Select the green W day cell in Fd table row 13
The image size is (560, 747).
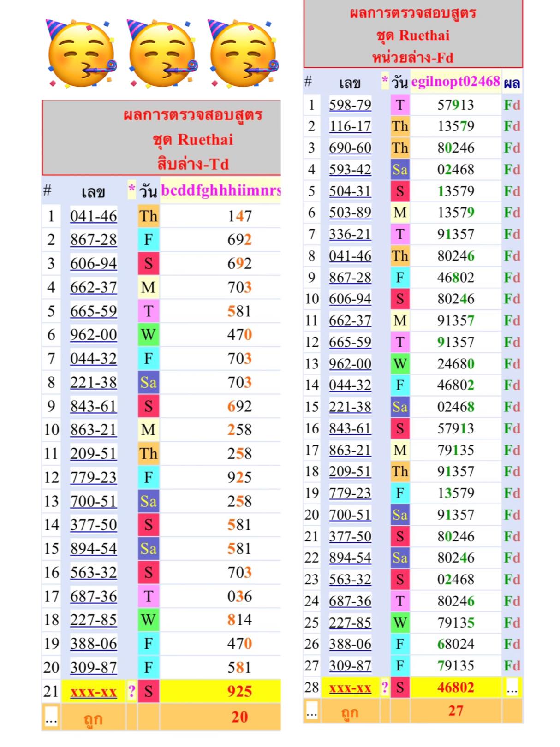399,364
